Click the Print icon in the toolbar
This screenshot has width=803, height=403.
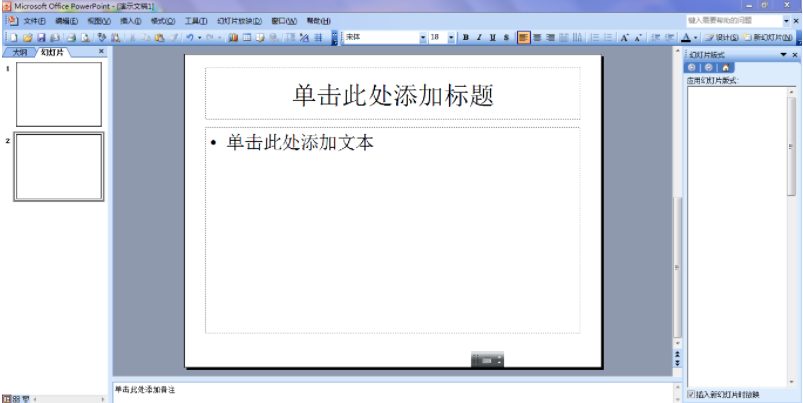pyautogui.click(x=71, y=37)
